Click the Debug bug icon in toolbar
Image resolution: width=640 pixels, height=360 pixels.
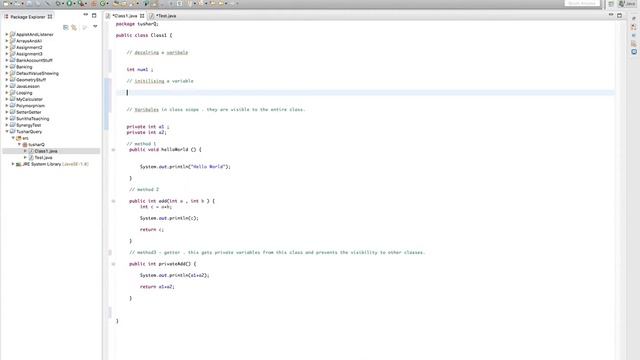pos(58,3)
